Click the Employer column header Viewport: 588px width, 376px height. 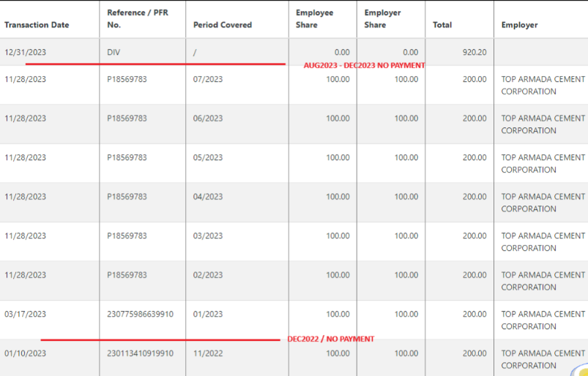519,25
